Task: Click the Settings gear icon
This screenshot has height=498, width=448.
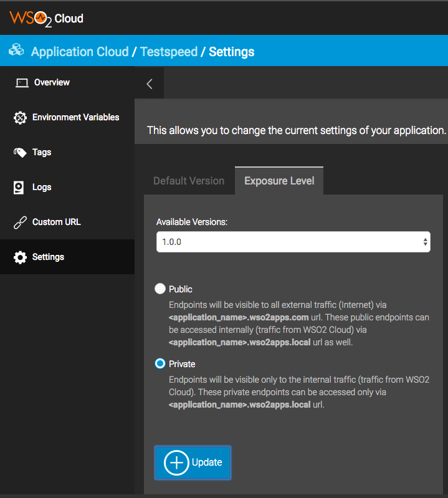Action: coord(20,257)
